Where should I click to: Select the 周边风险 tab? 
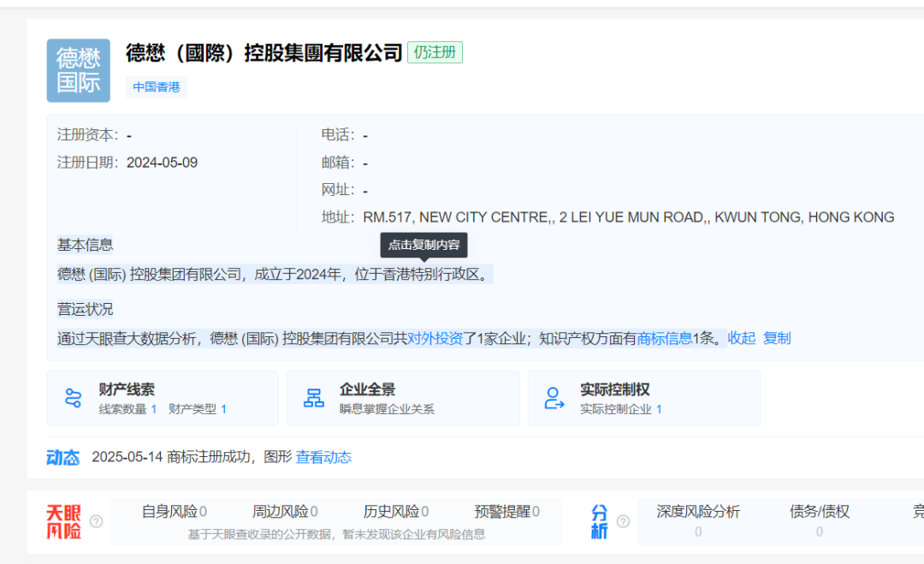285,512
